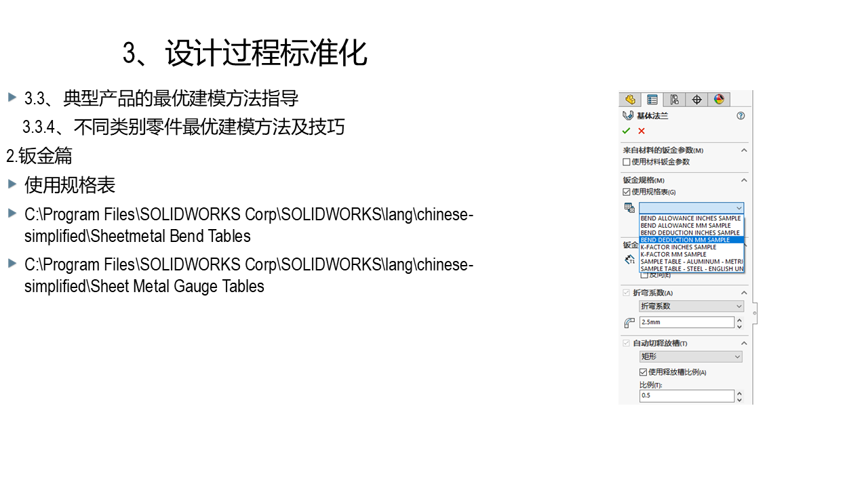Viewport: 868px width, 488px height.
Task: Click the 2.5mm bend value field
Action: (686, 323)
